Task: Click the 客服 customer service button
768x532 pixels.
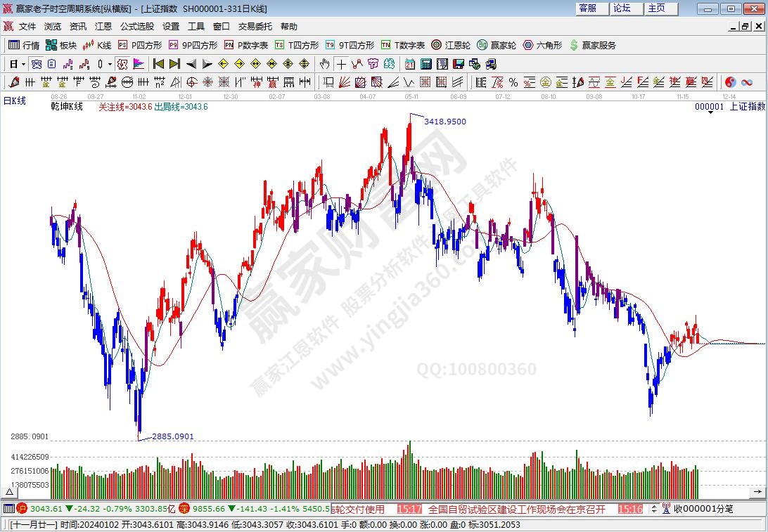Action: [x=587, y=8]
